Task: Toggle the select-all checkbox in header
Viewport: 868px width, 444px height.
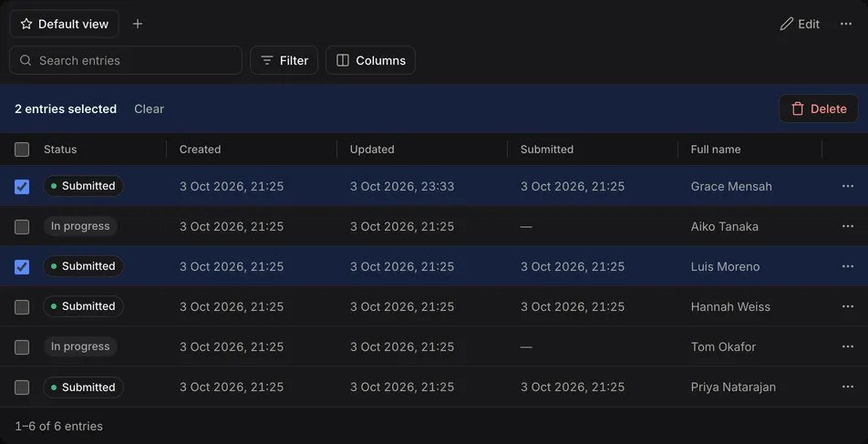Action: tap(22, 150)
